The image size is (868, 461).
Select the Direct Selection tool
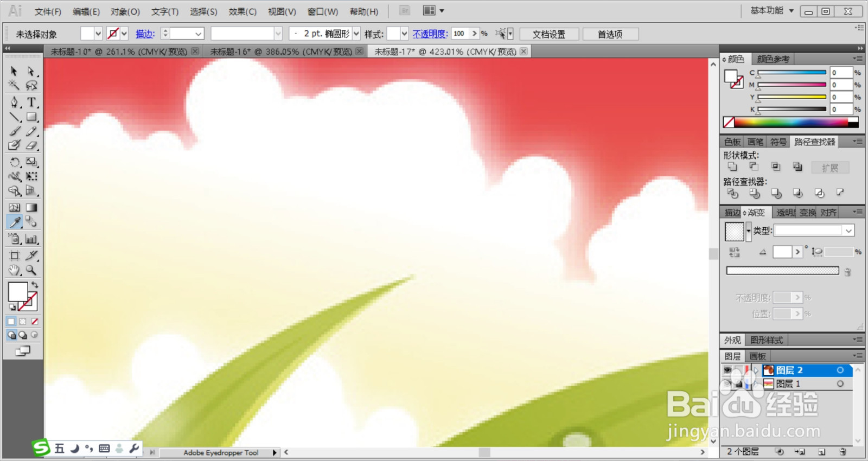tap(31, 71)
